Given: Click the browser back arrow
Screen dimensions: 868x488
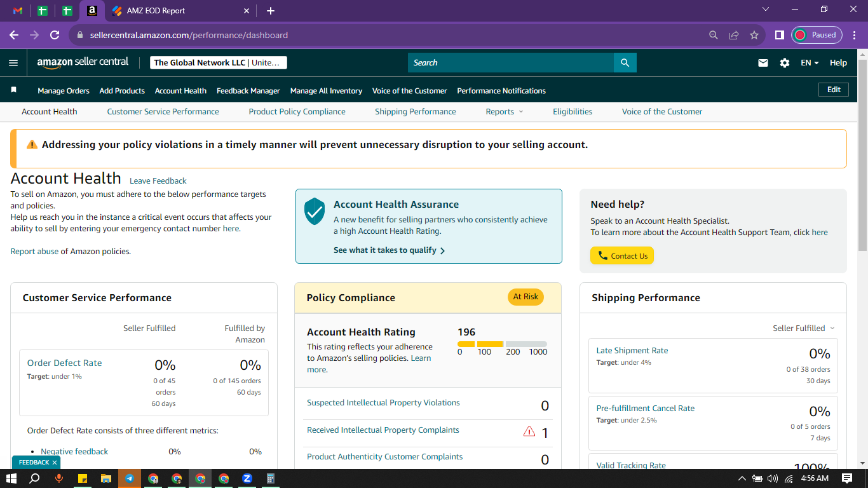Looking at the screenshot, I should [14, 35].
